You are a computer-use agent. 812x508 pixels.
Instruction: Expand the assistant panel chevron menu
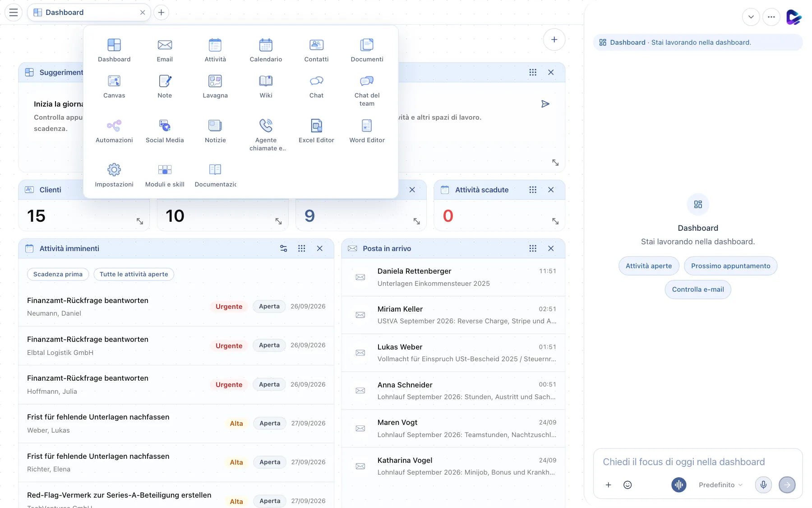click(x=751, y=17)
